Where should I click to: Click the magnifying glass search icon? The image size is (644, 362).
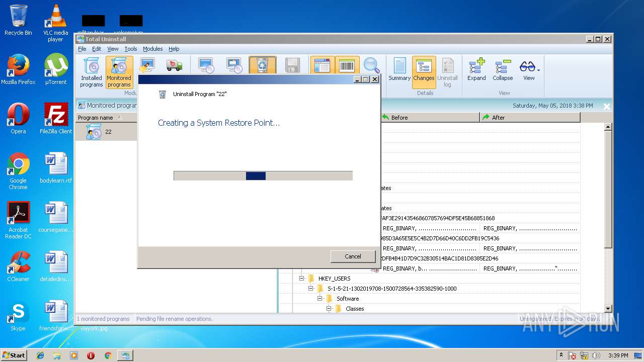click(x=372, y=65)
